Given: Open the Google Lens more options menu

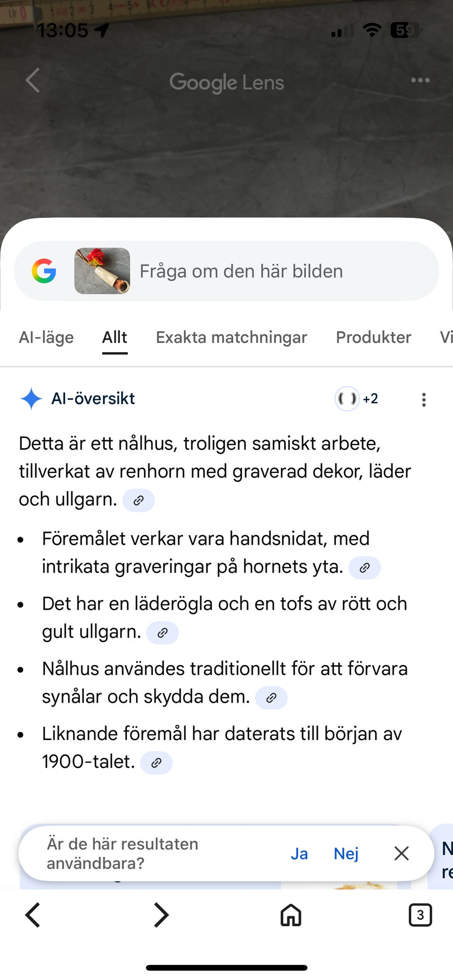Looking at the screenshot, I should click(x=420, y=81).
